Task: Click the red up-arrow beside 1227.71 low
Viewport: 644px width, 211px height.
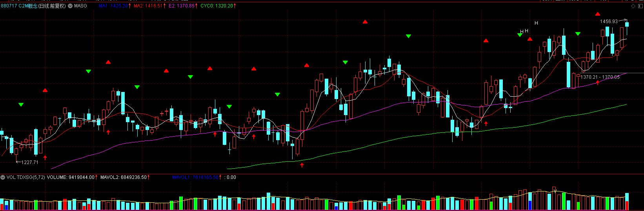Action: tap(45, 157)
